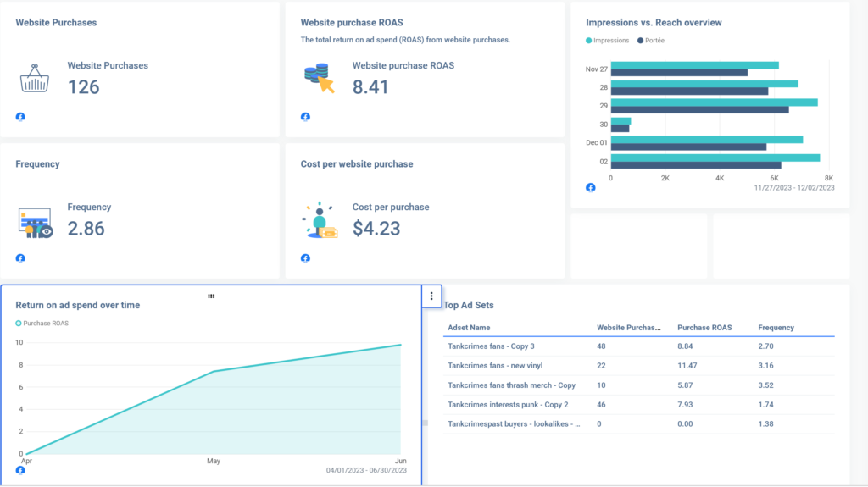Toggle the Portée legend series

[654, 40]
